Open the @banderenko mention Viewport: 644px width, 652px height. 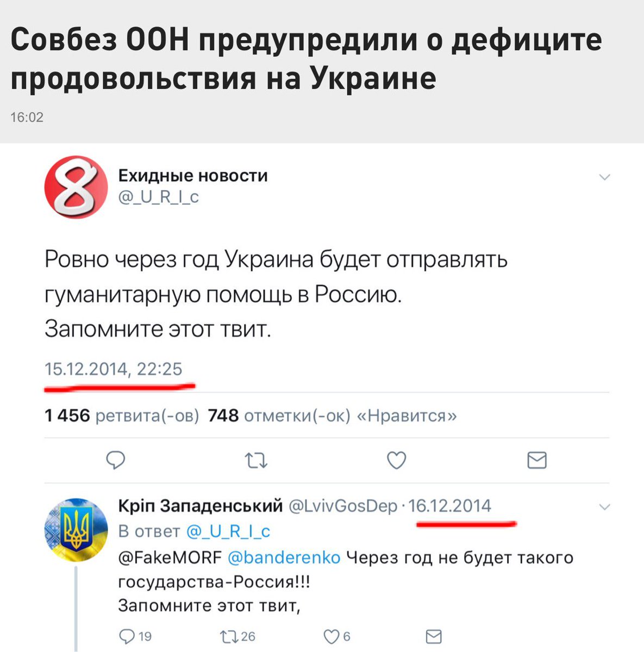pos(283,557)
